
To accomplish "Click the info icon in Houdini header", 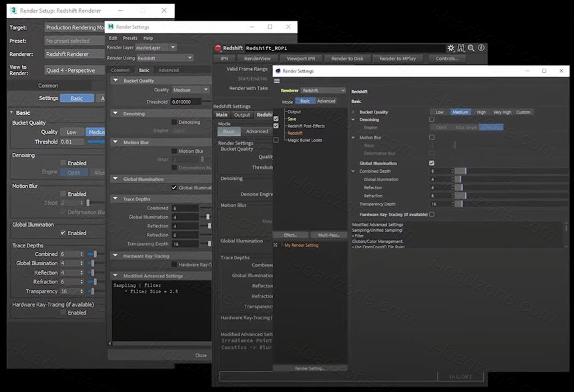I will click(x=481, y=48).
